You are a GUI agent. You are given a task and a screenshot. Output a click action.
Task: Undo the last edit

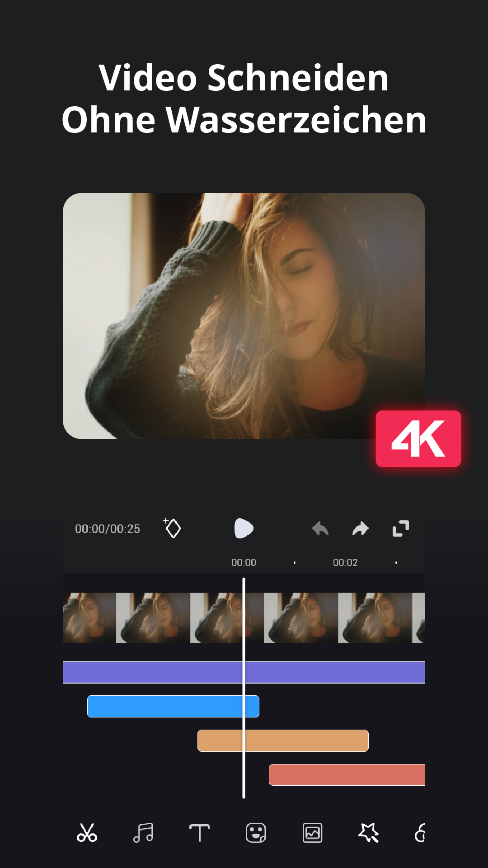click(320, 528)
